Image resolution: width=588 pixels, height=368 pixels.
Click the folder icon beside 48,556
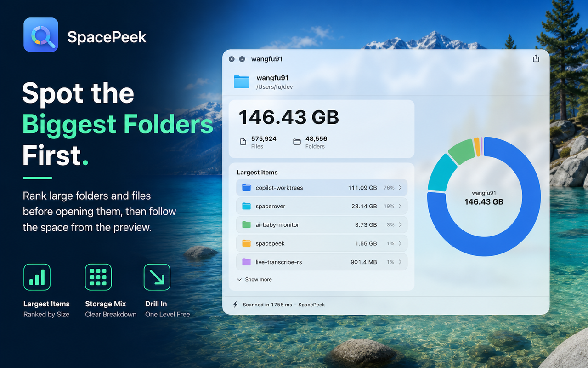297,142
